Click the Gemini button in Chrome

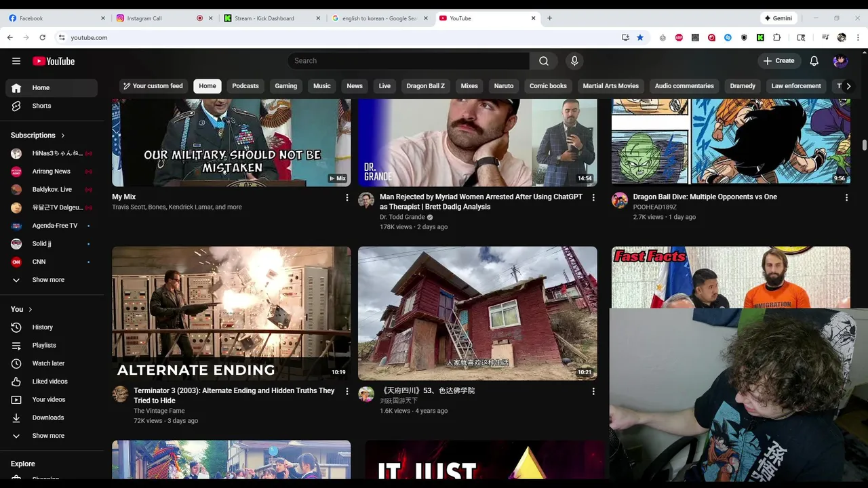point(778,18)
